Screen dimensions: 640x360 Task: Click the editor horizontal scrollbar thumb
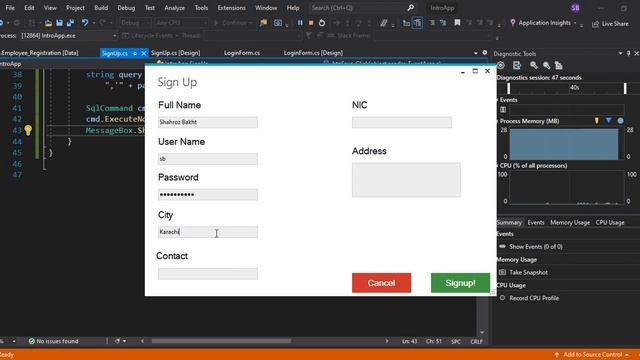221,341
